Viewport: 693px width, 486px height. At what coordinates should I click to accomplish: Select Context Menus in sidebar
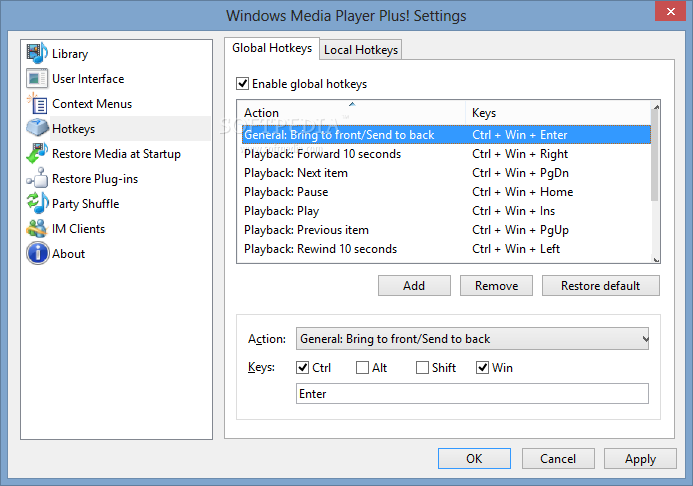[92, 104]
